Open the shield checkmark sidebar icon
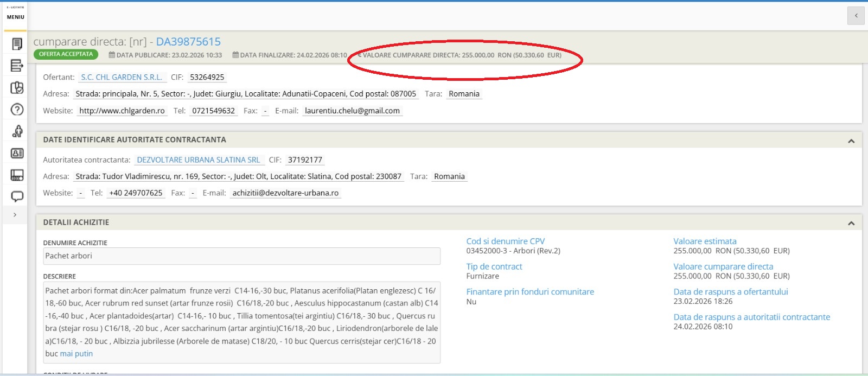 (x=17, y=88)
